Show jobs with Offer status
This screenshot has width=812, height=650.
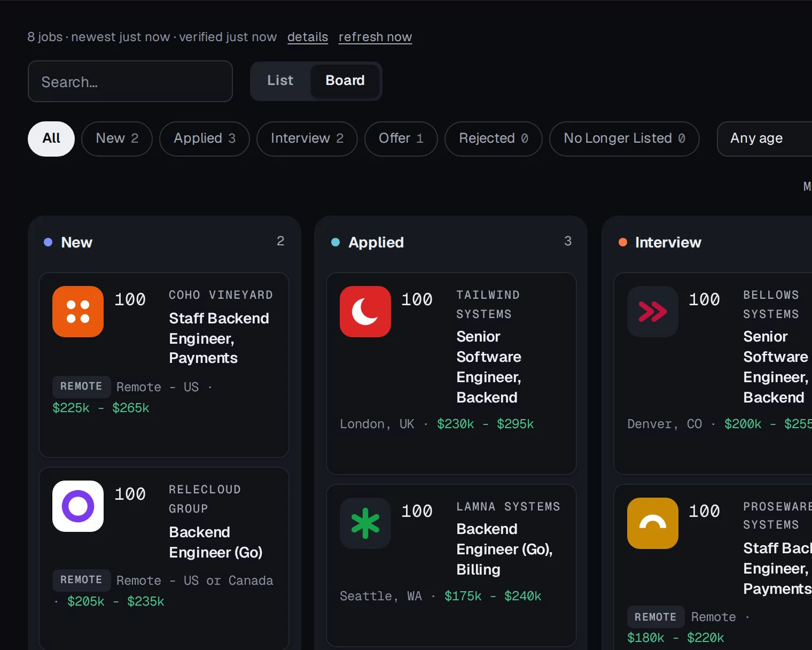[x=401, y=138]
